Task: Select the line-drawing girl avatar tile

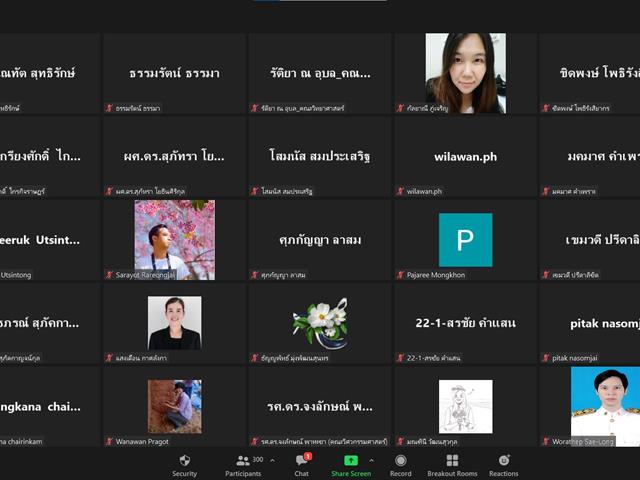Action: pos(466,407)
